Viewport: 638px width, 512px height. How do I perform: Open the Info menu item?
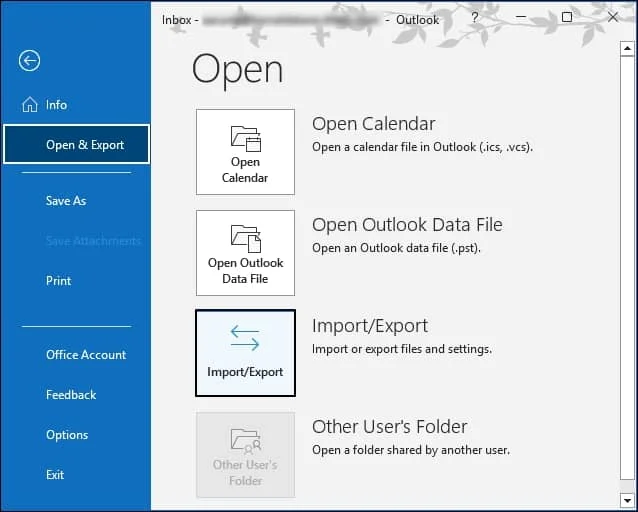(x=56, y=105)
